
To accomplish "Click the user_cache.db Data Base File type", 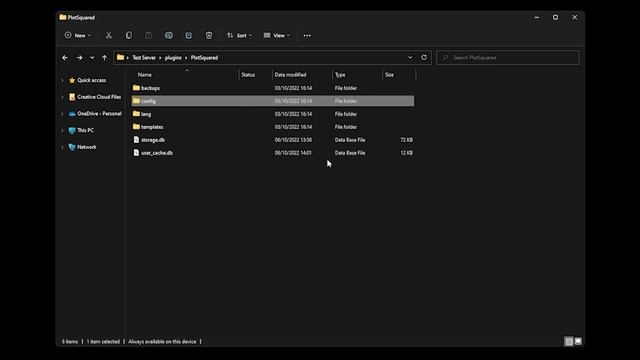I will pos(350,153).
